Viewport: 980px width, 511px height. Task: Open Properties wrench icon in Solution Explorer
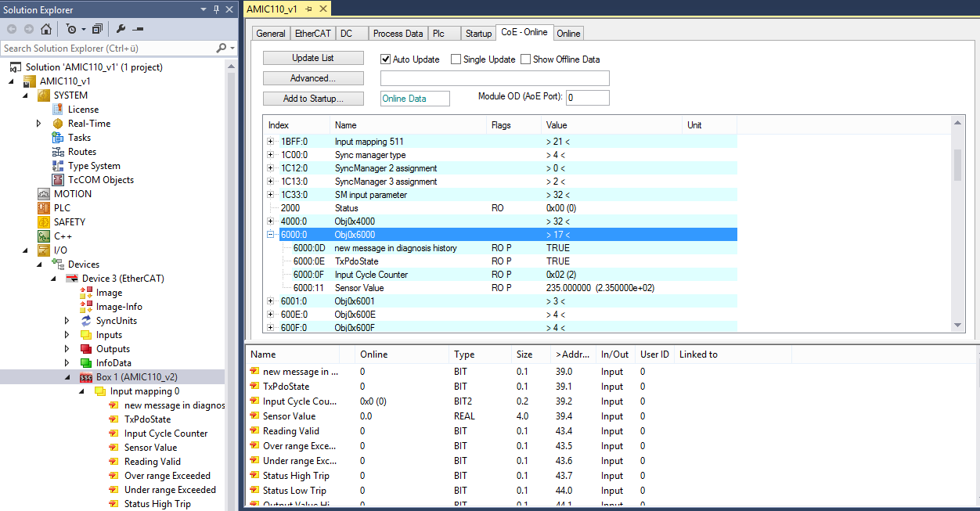point(121,29)
